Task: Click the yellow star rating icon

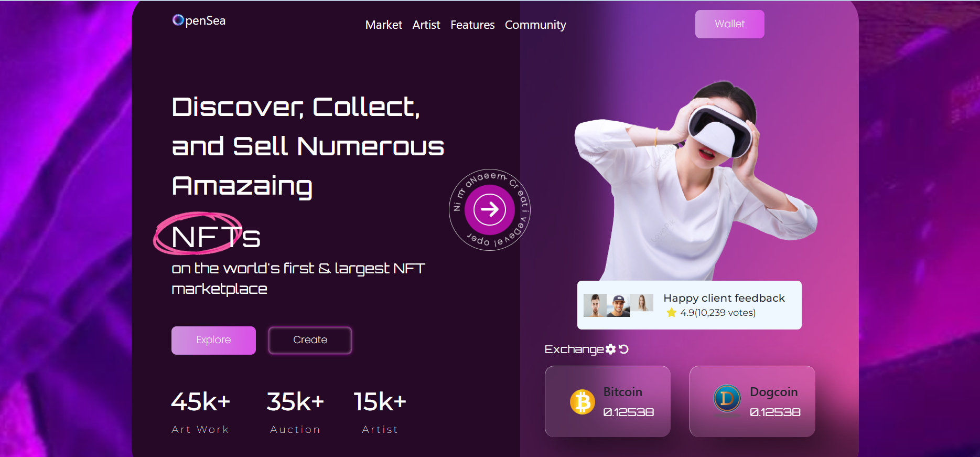Action: pos(671,313)
